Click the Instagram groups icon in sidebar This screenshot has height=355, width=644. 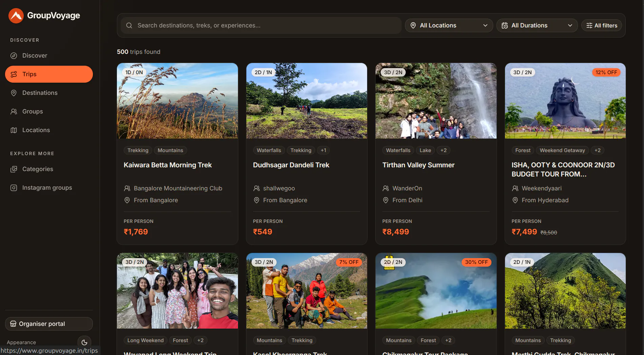pyautogui.click(x=14, y=188)
